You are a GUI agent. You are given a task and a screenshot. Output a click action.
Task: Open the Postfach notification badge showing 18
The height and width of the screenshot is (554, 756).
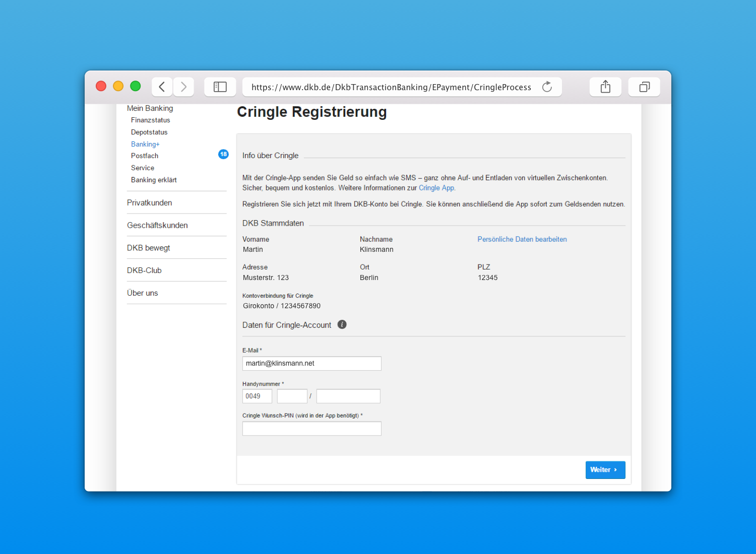click(223, 154)
